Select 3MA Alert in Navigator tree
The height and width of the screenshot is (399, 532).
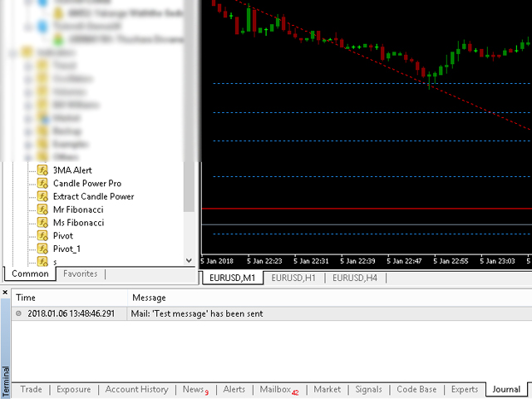[72, 170]
